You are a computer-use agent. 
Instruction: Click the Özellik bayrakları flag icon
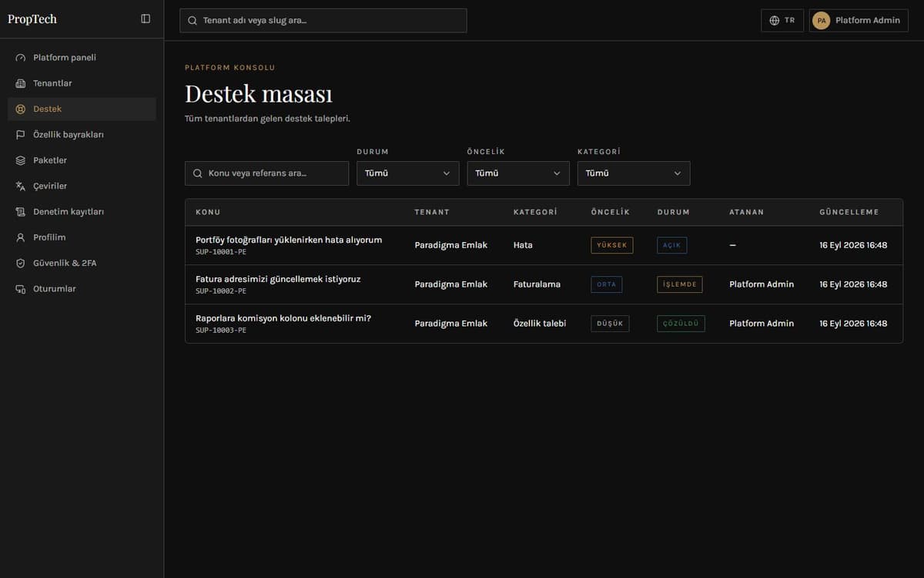21,135
